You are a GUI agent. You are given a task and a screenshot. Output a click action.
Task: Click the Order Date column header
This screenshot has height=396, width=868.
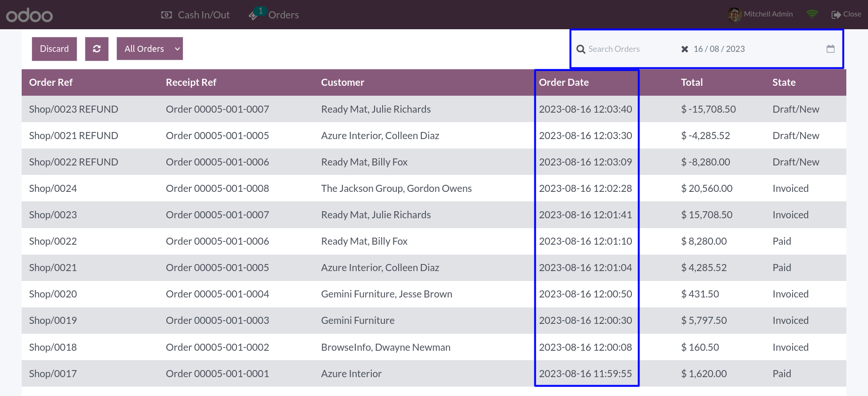[564, 82]
